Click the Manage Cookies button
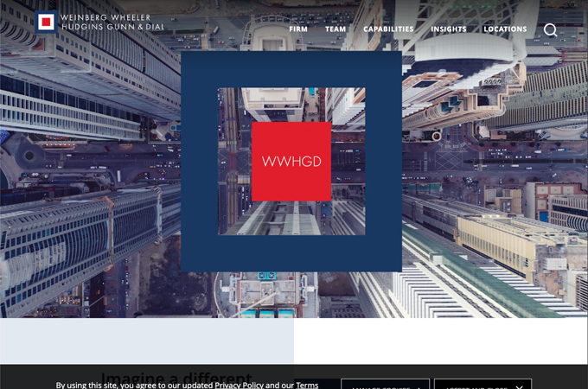This screenshot has width=588, height=389. click(385, 384)
